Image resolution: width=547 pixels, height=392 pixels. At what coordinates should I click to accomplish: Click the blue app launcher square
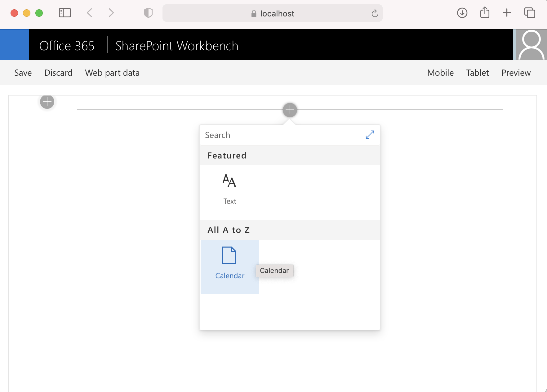coord(15,45)
